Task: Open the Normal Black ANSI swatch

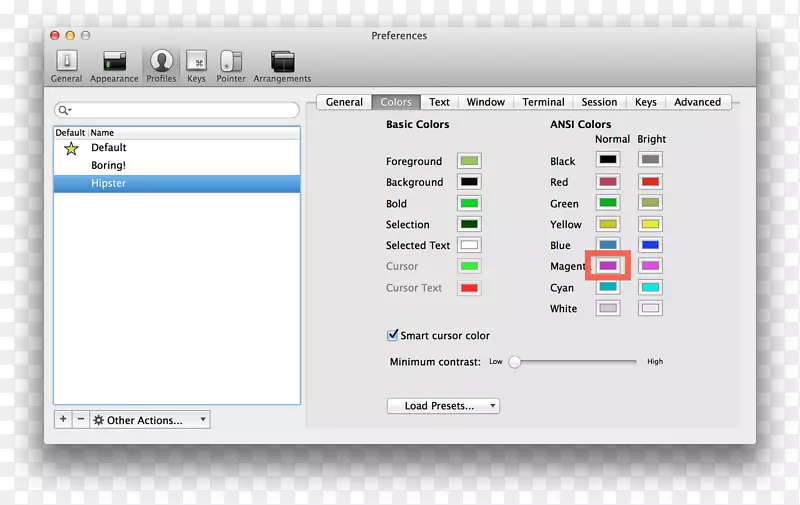Action: (608, 160)
